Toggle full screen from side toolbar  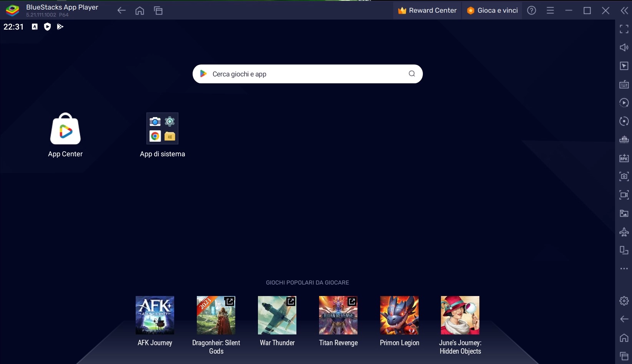click(624, 29)
